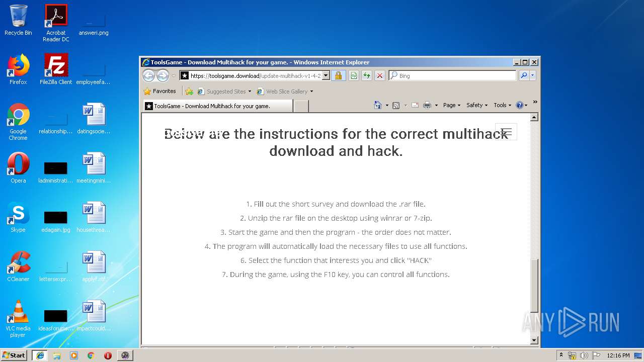644x362 pixels.
Task: Open the Web Slice Gallery link
Action: pyautogui.click(x=282, y=92)
